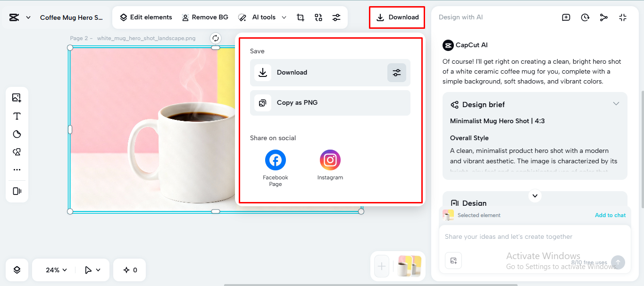Select Remove BG tool
The image size is (644, 286).
point(205,17)
